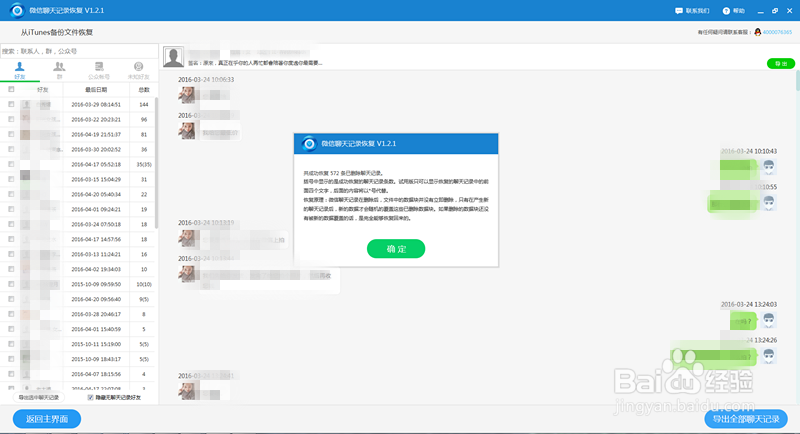Screen dimensions: 800x434
Task: Click the 联系我们 chat bubble icon
Action: tap(679, 11)
